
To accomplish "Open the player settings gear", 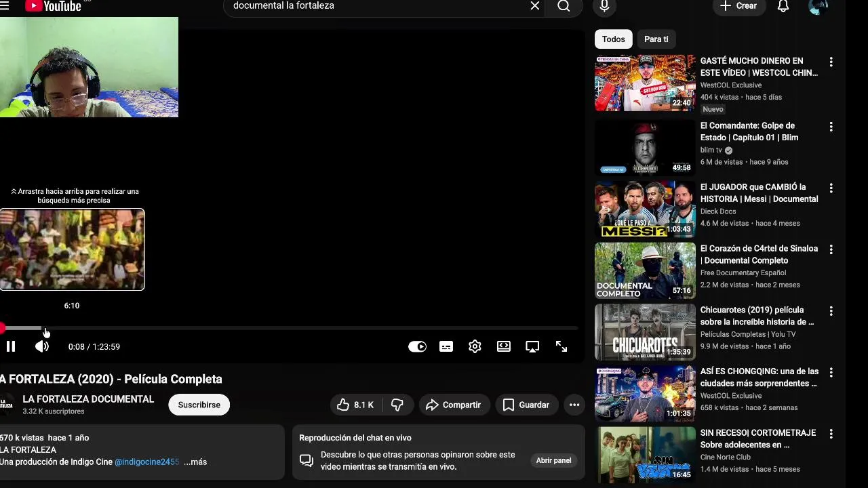I will point(475,346).
